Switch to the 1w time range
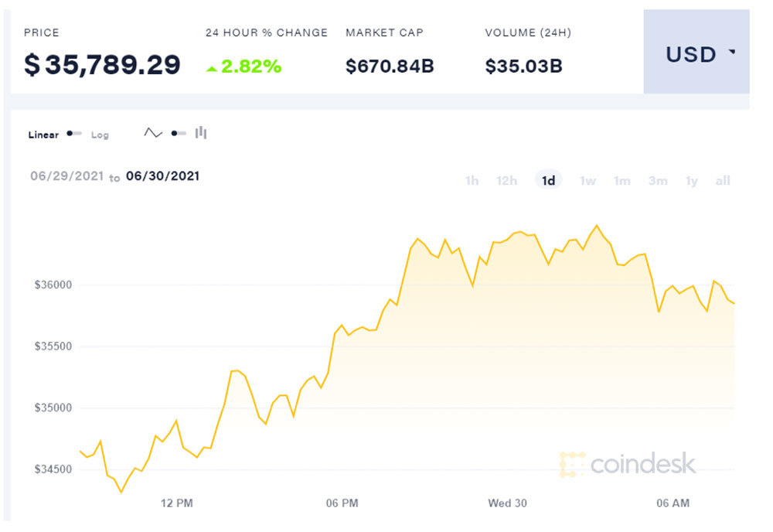Image resolution: width=773 pixels, height=532 pixels. tap(587, 181)
